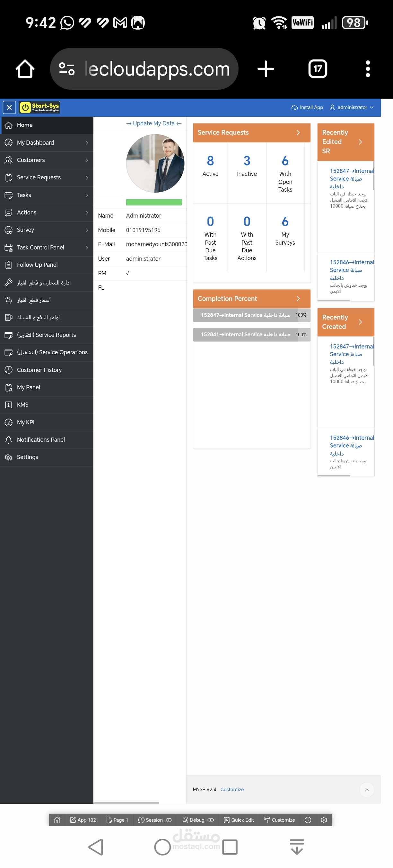Click the My Panel icon

pos(8,387)
